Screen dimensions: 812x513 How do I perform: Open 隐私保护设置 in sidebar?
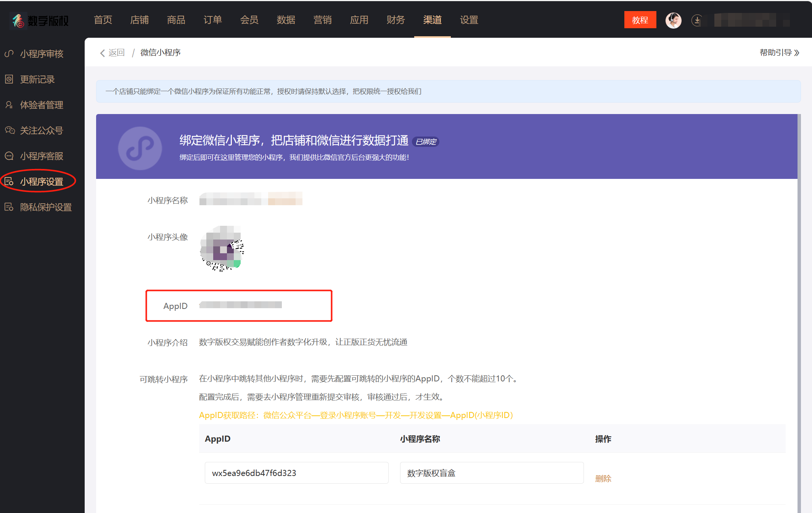(x=46, y=207)
